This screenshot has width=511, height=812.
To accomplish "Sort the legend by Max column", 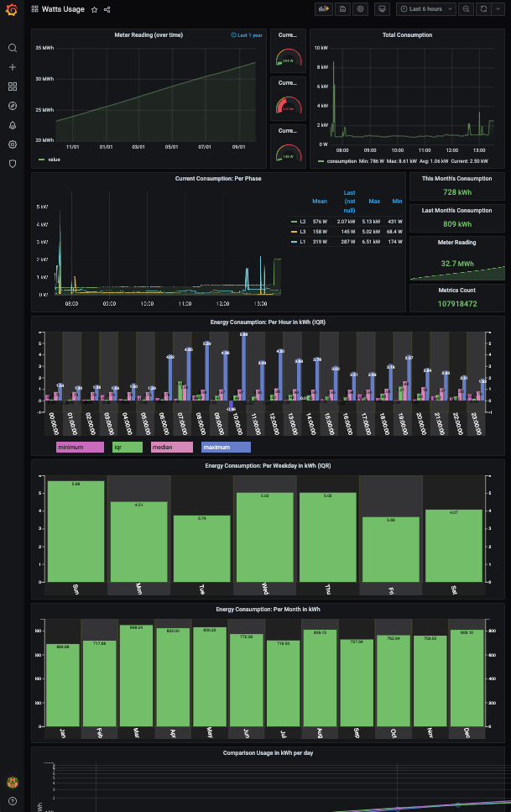I will pyautogui.click(x=374, y=202).
